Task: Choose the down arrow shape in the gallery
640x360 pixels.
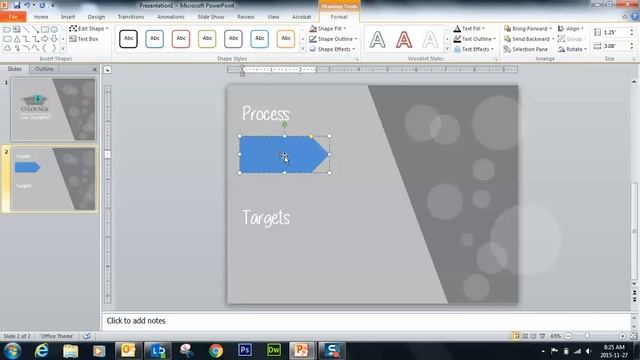Action: click(54, 39)
